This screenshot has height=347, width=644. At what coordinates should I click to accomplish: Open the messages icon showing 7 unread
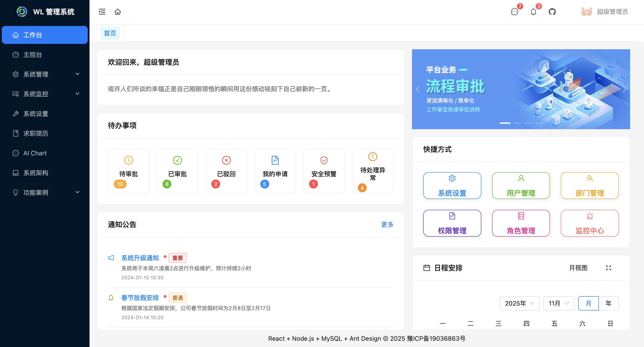click(514, 12)
